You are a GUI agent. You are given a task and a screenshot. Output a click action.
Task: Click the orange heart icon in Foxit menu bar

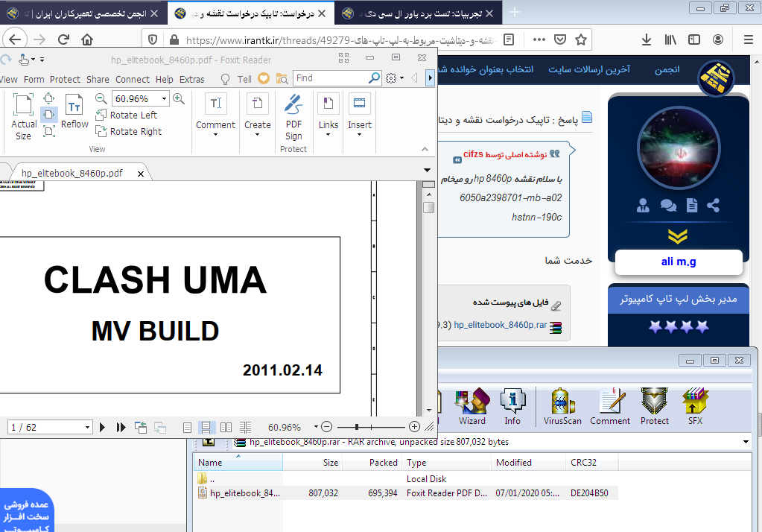point(264,78)
